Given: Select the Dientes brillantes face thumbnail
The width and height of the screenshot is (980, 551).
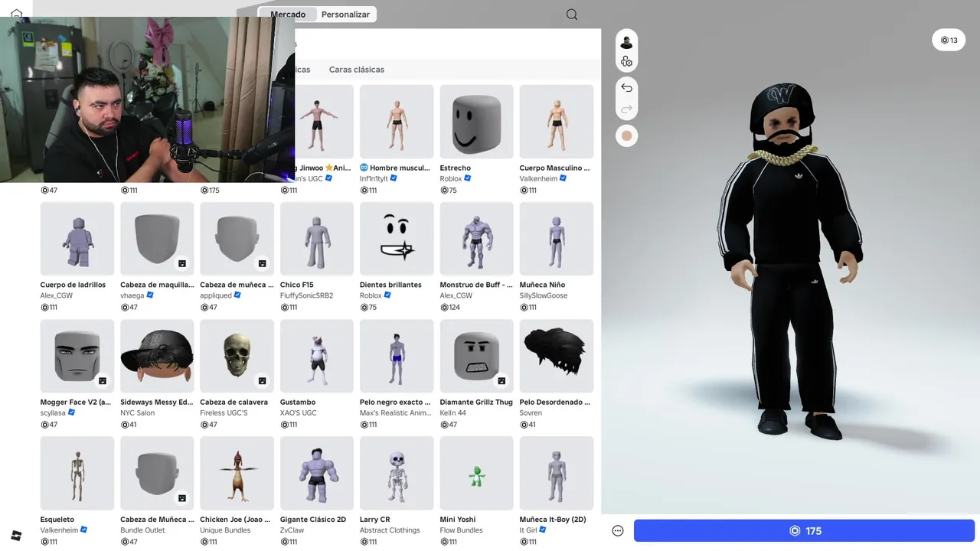Looking at the screenshot, I should pos(397,239).
